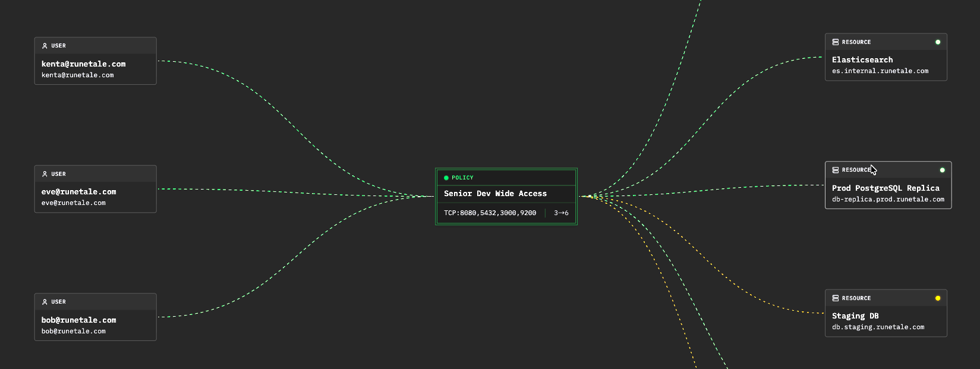Click the server icon on Prod PostgreSQL Replica

coord(836,170)
